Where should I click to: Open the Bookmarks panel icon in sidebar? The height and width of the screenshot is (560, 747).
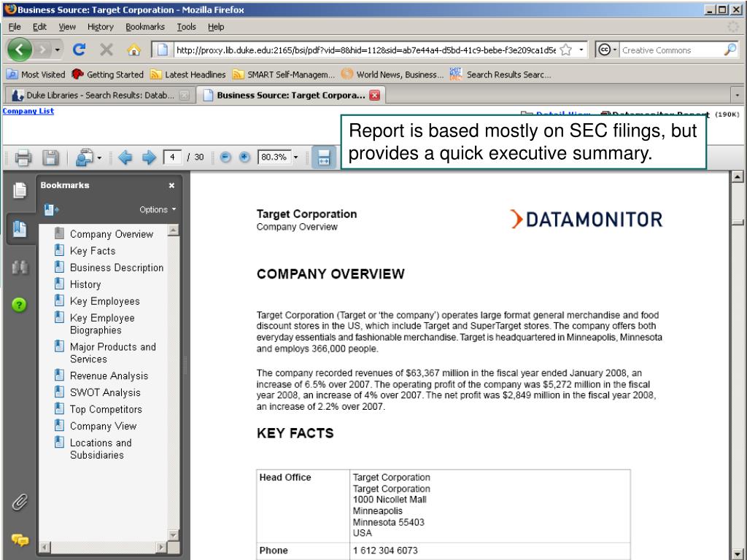tap(20, 229)
